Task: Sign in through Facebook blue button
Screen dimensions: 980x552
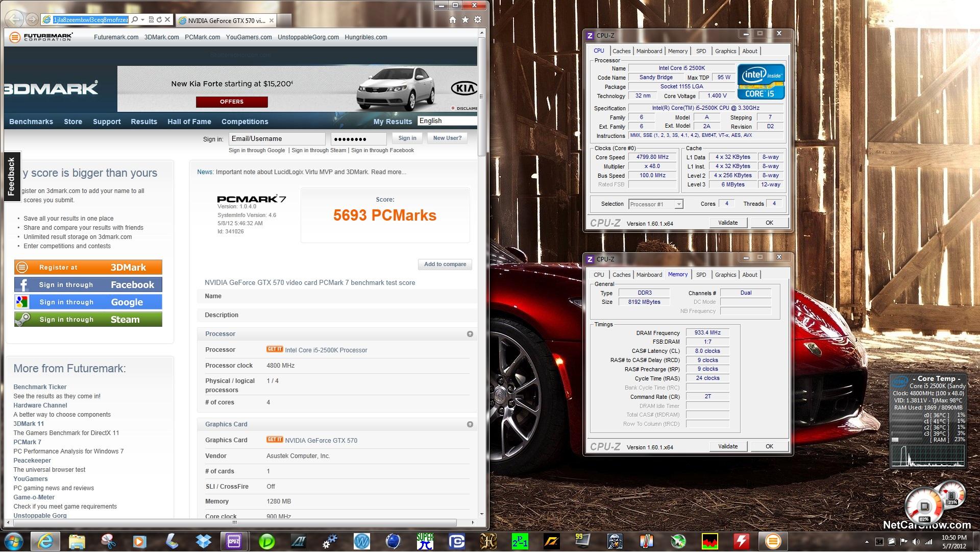Action: [x=88, y=285]
